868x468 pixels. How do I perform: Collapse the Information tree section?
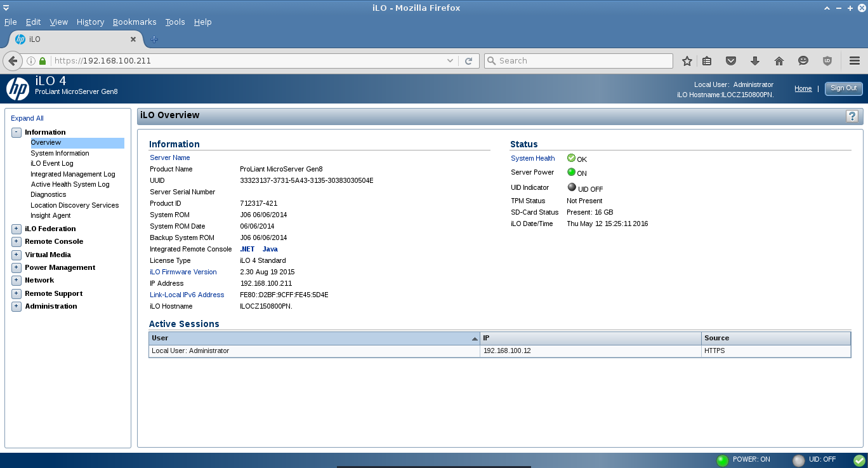(x=16, y=132)
